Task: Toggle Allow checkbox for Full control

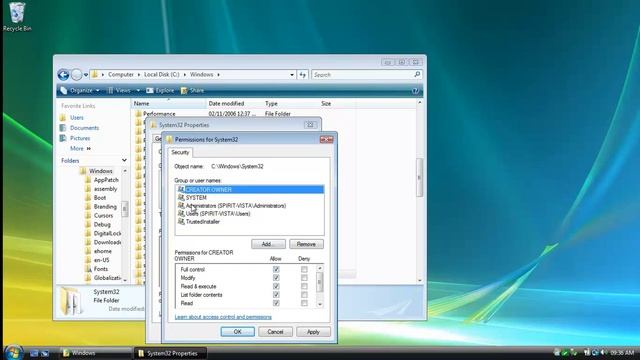Action: tap(276, 269)
